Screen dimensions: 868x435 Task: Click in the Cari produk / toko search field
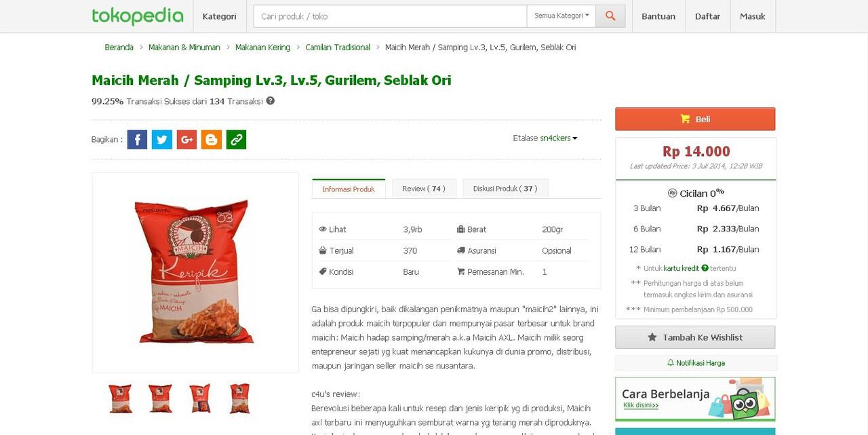coord(390,16)
